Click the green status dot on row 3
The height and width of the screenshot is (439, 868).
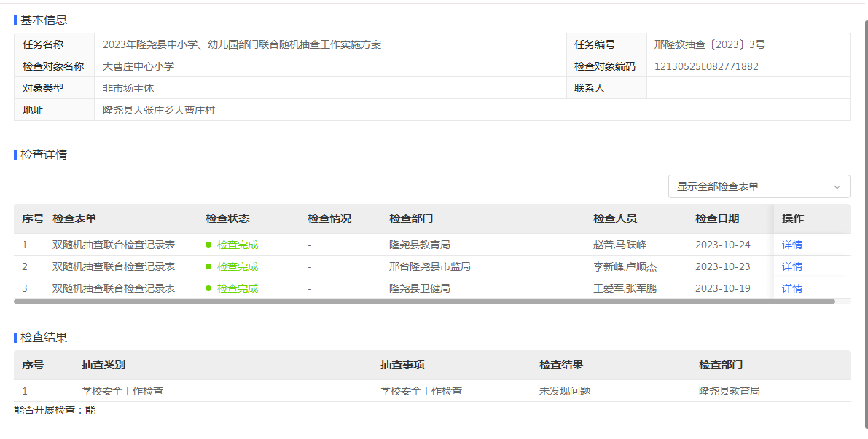pyautogui.click(x=210, y=288)
